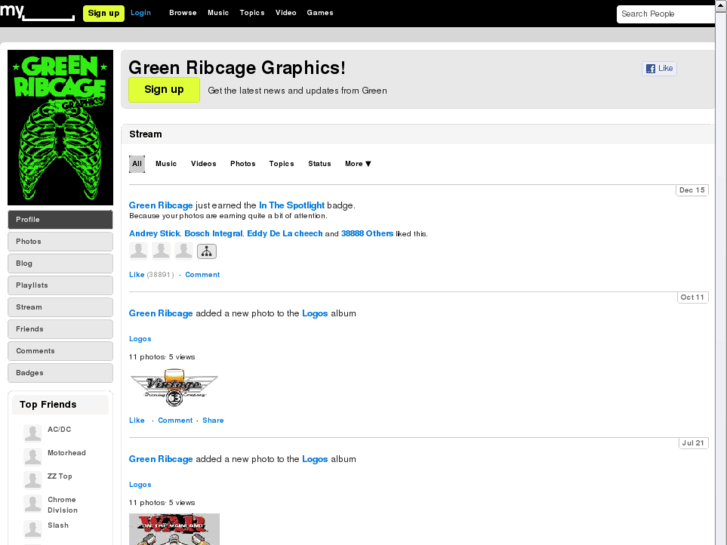
Task: Click the vertical page scrollbar
Action: (721, 272)
